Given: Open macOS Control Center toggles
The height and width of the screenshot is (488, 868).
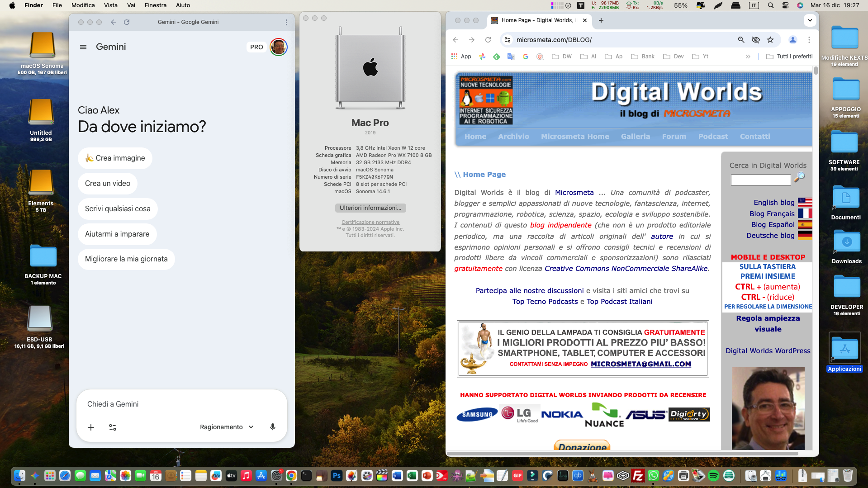Looking at the screenshot, I should click(785, 5).
